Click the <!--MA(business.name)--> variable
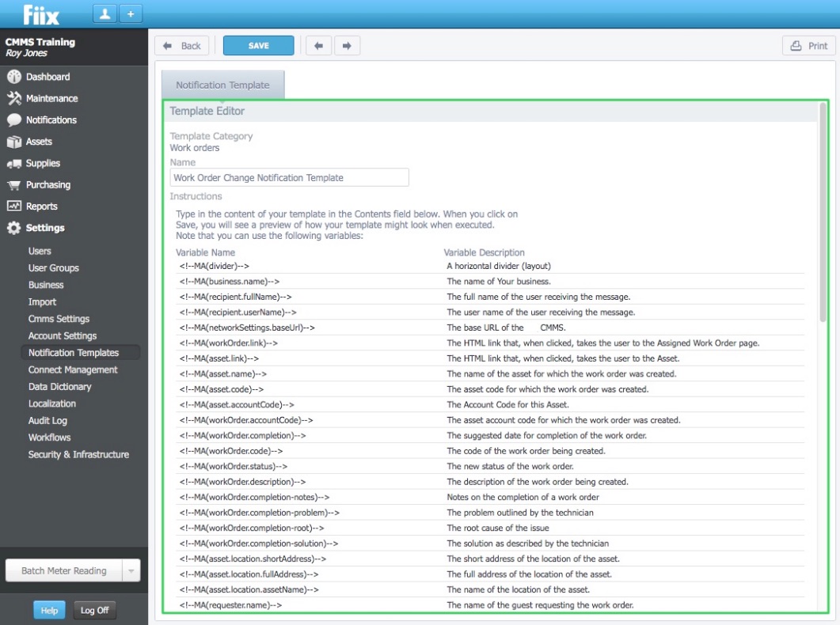840x625 pixels. (230, 282)
